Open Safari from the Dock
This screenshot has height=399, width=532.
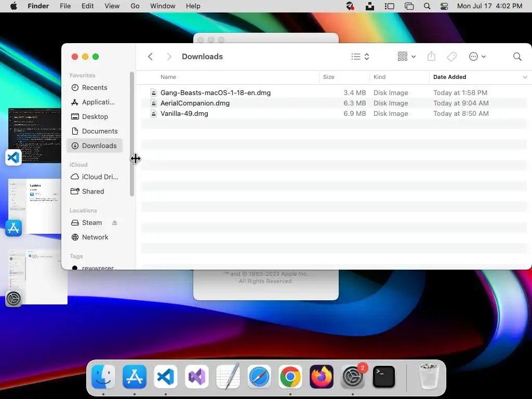(x=259, y=377)
